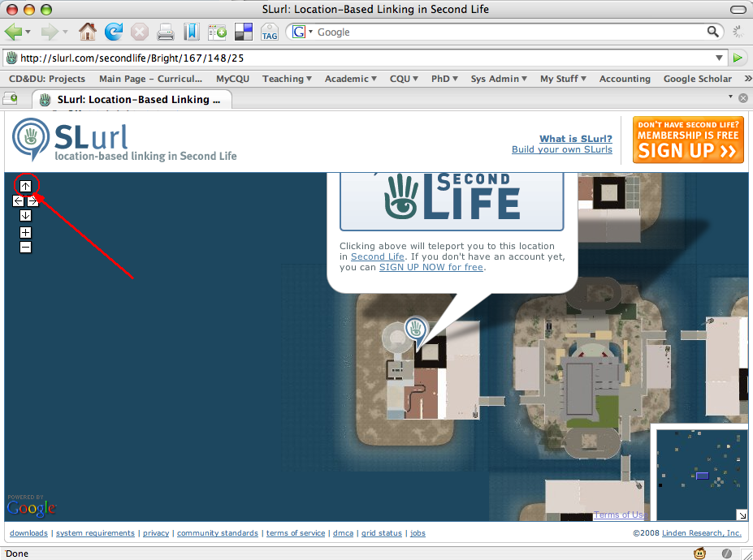This screenshot has height=560, width=753.
Task: Open the Academic bookmark folder menu
Action: [x=350, y=79]
